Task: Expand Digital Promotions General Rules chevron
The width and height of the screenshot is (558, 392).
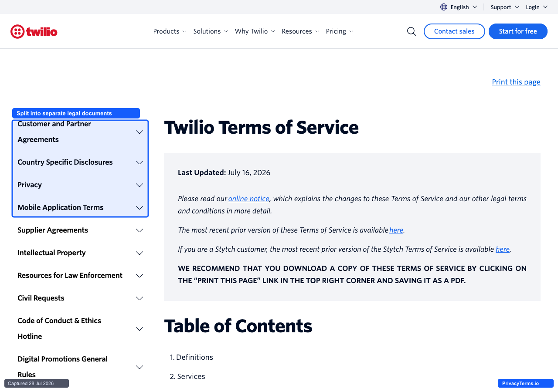Action: pyautogui.click(x=139, y=367)
